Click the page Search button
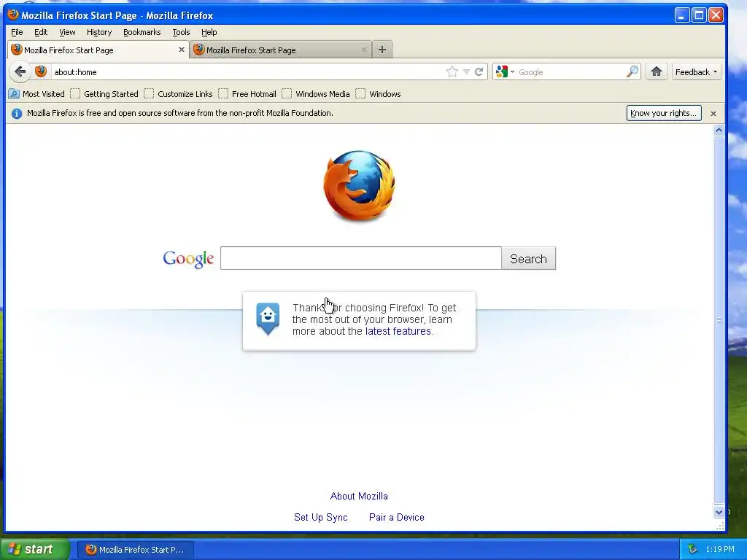747x560 pixels. click(x=528, y=258)
